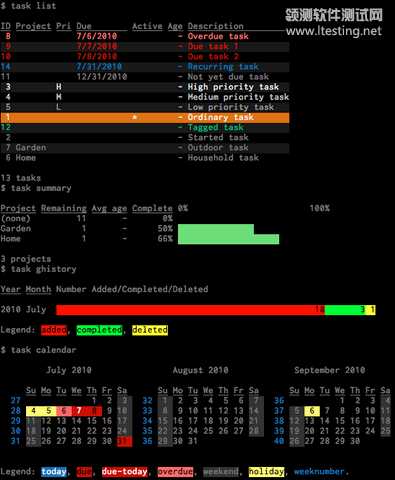
Task: Select July 31 due date in calendar
Action: 124,441
